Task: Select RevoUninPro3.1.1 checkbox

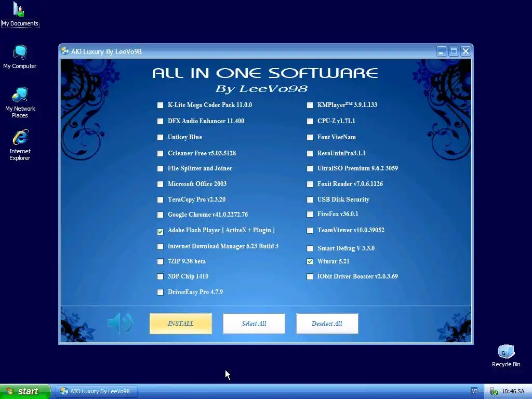Action: pos(310,153)
